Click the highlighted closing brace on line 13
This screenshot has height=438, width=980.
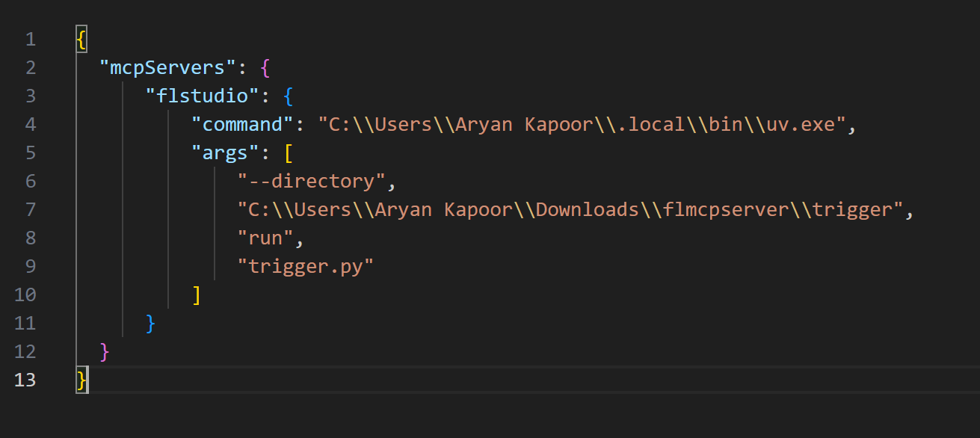click(x=81, y=380)
